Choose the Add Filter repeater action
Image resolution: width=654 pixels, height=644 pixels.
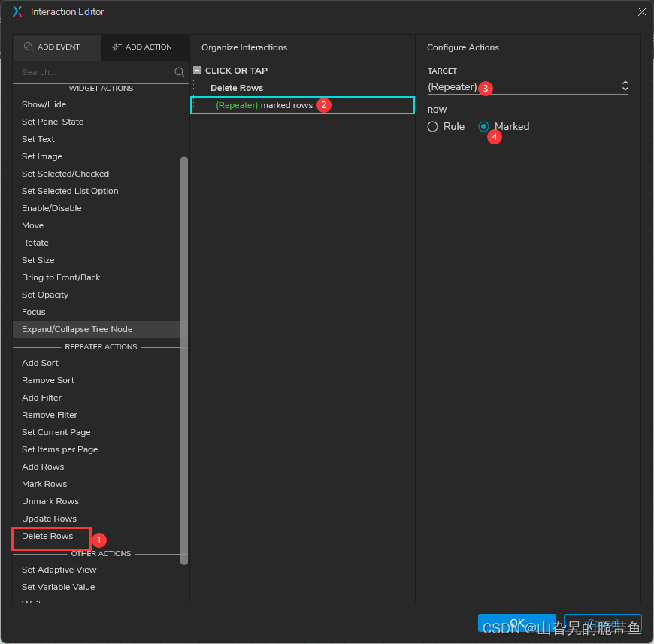41,398
